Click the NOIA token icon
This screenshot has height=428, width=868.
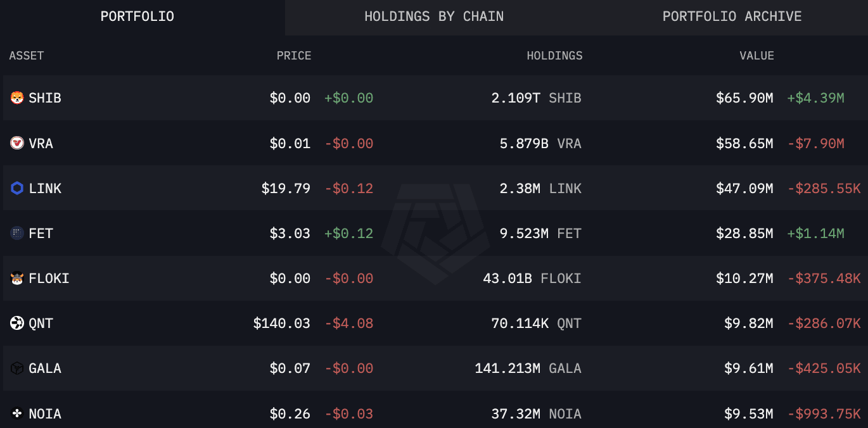[x=17, y=414]
